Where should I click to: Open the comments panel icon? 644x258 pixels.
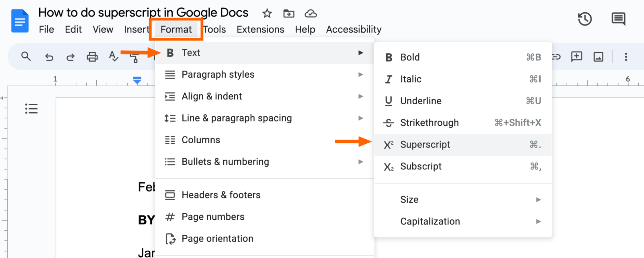[618, 19]
